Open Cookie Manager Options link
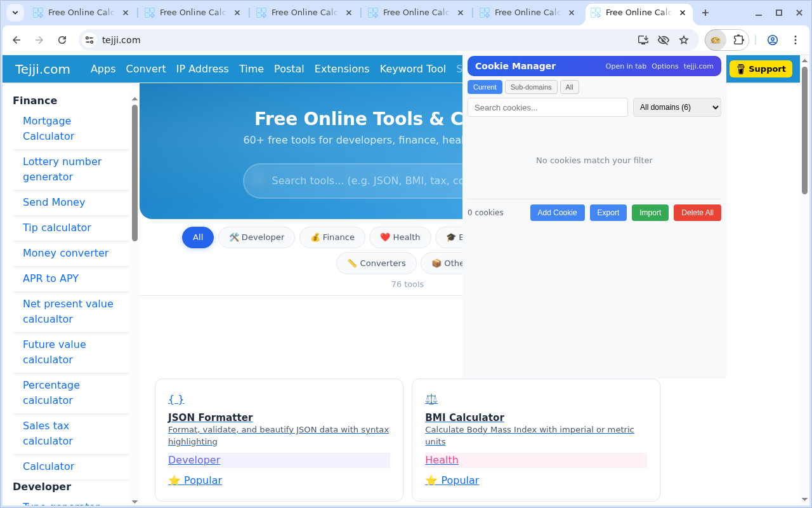 665,66
